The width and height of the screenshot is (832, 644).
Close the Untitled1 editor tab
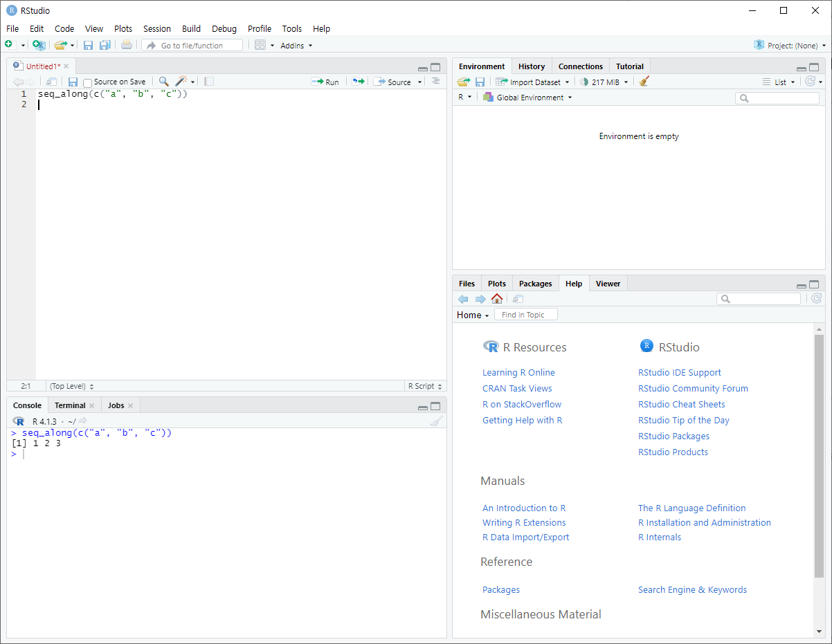66,66
